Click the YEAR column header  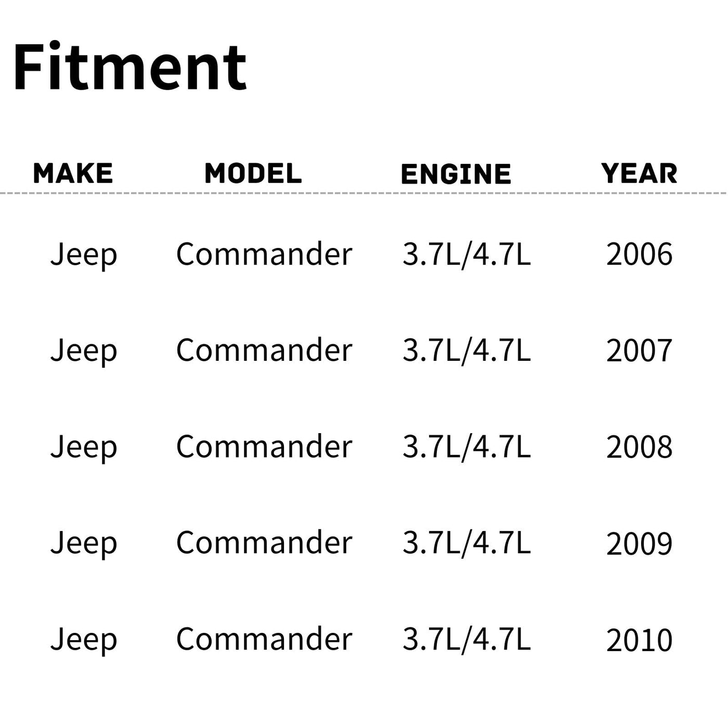click(639, 174)
